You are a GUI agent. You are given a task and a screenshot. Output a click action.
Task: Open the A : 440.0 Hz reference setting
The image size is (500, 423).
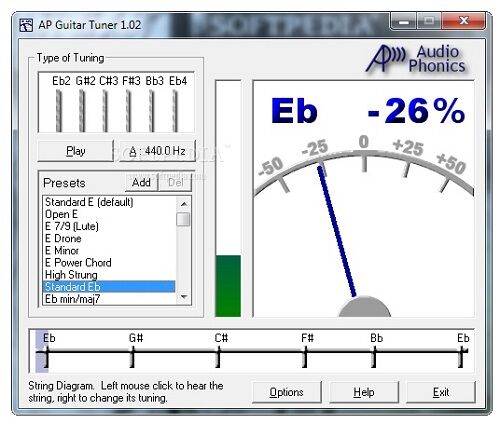pos(157,151)
